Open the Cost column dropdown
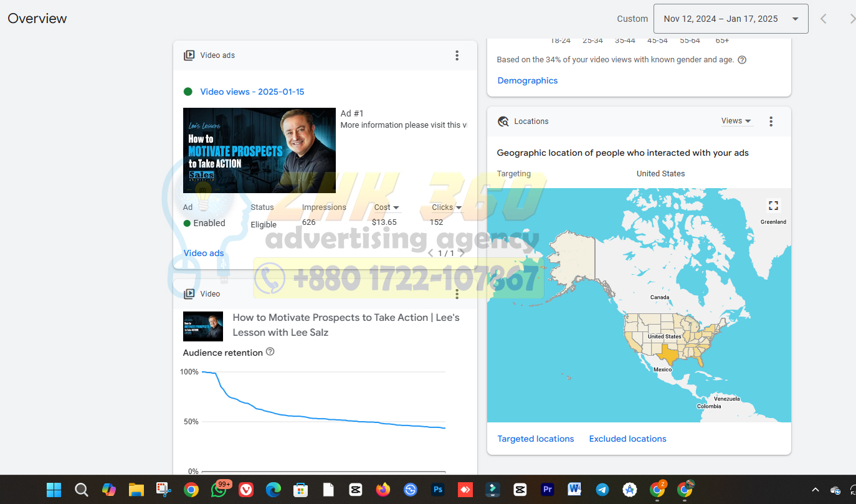This screenshot has width=856, height=504. point(386,207)
